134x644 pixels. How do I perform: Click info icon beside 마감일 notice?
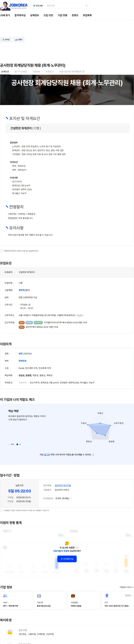[2, 511]
